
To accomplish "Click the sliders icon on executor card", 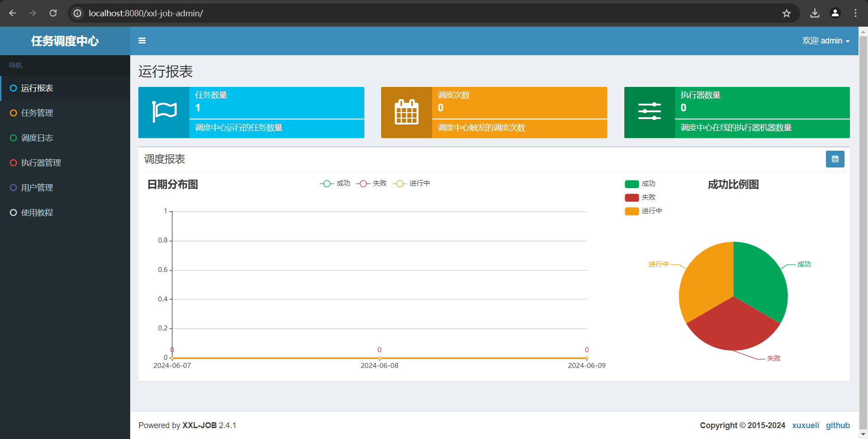I will coord(649,112).
